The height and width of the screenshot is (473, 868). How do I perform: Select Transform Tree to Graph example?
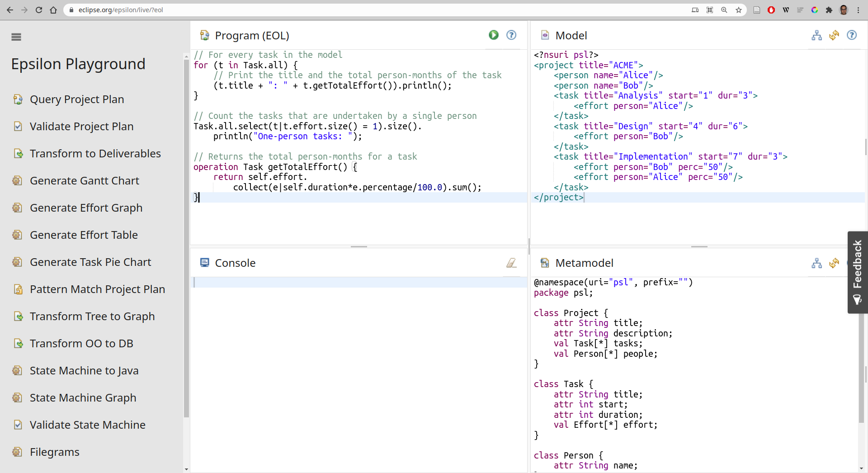point(92,317)
